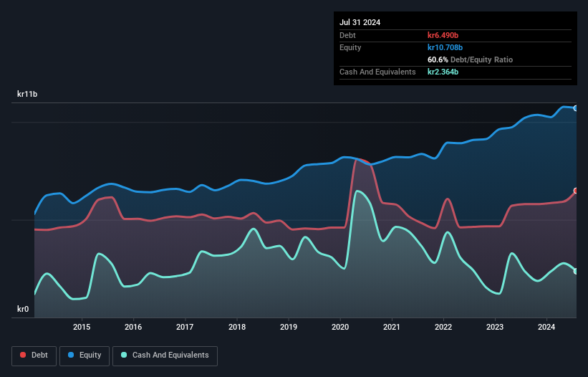Click the 2023 x-axis label

tap(495, 327)
